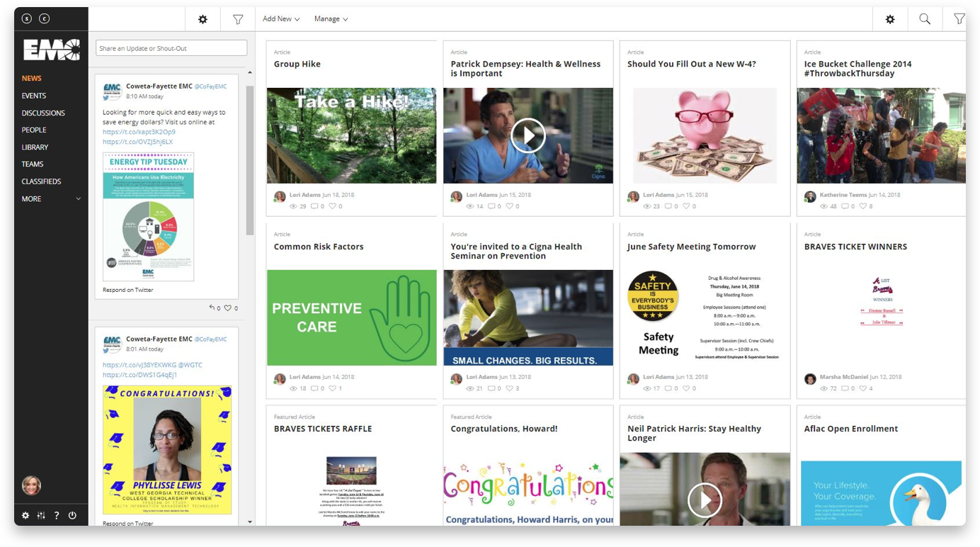Open the Preventive Care article image
The image size is (980, 547).
(x=352, y=317)
